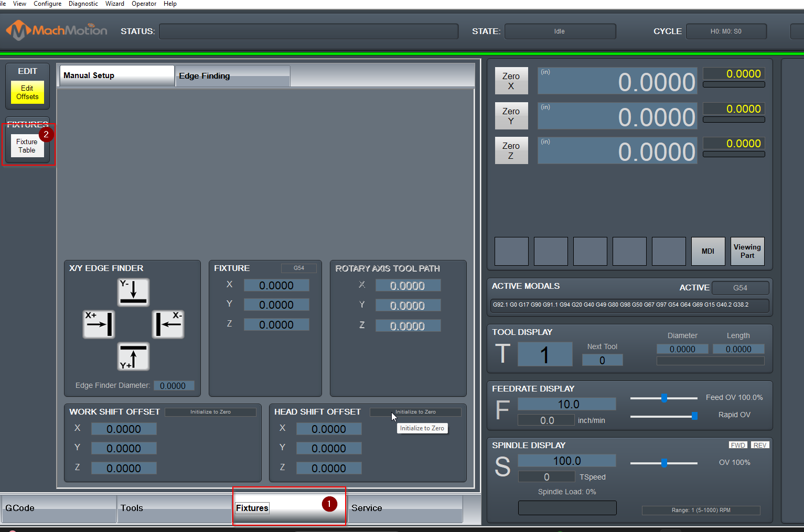
Task: Click the Y+ edge finder arrow icon
Action: tap(133, 357)
